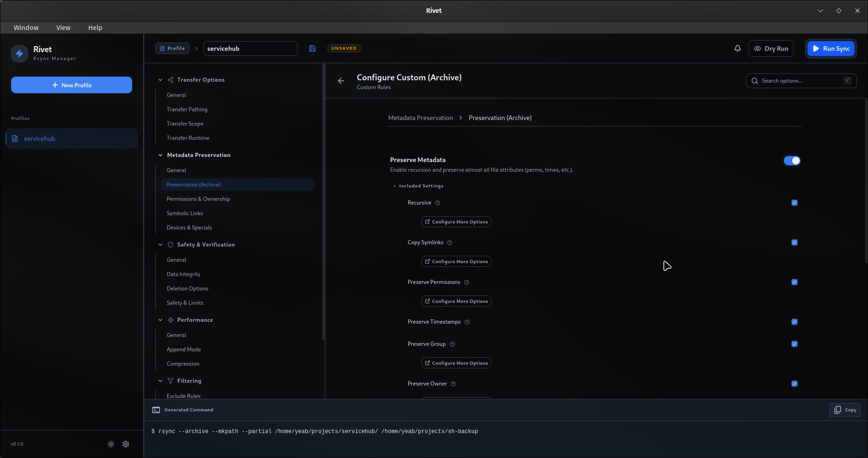Viewport: 868px width, 458px height.
Task: Click the Transfer Options share icon
Action: 171,80
